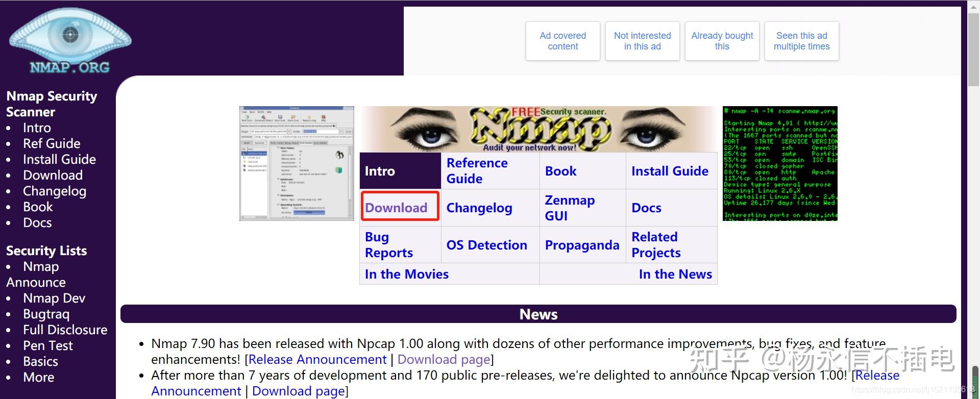The height and width of the screenshot is (399, 980).
Task: Open Pen Test list in sidebar
Action: click(x=48, y=345)
